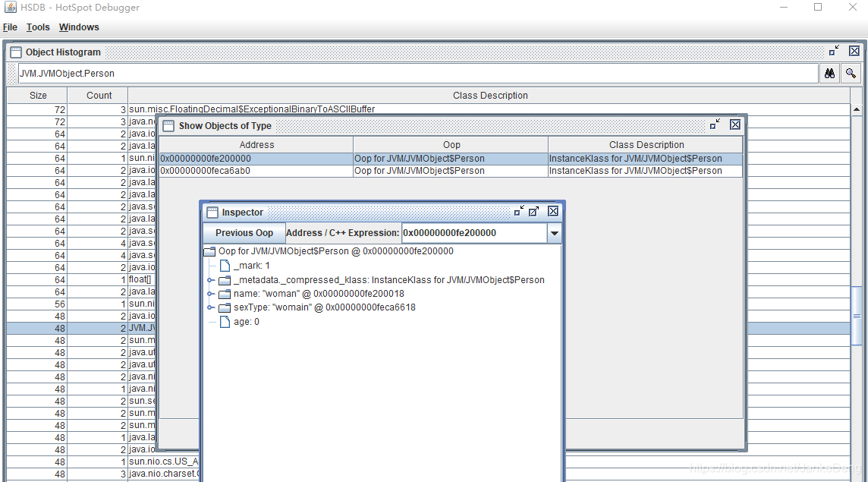
Task: Click Class Description header in Object Histogram
Action: (x=489, y=96)
